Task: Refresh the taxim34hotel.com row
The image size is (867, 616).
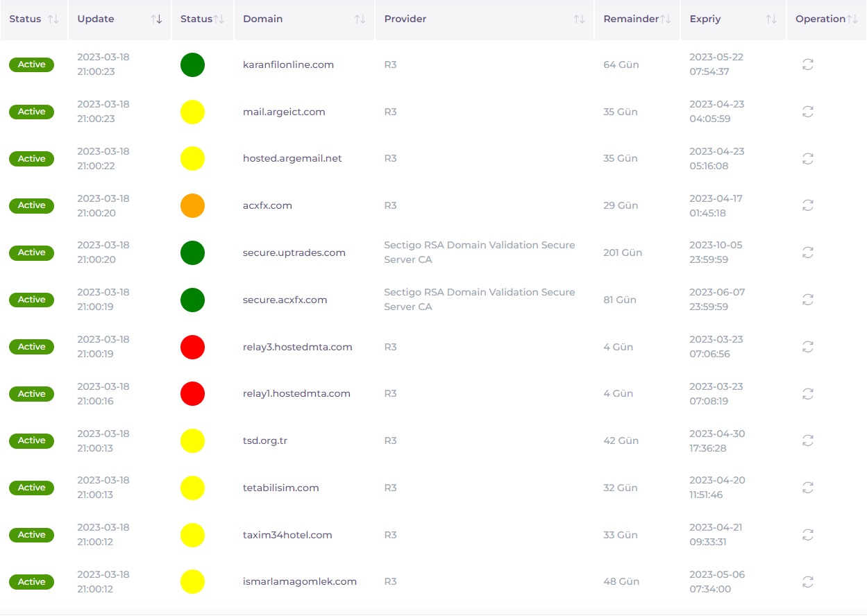Action: click(807, 535)
